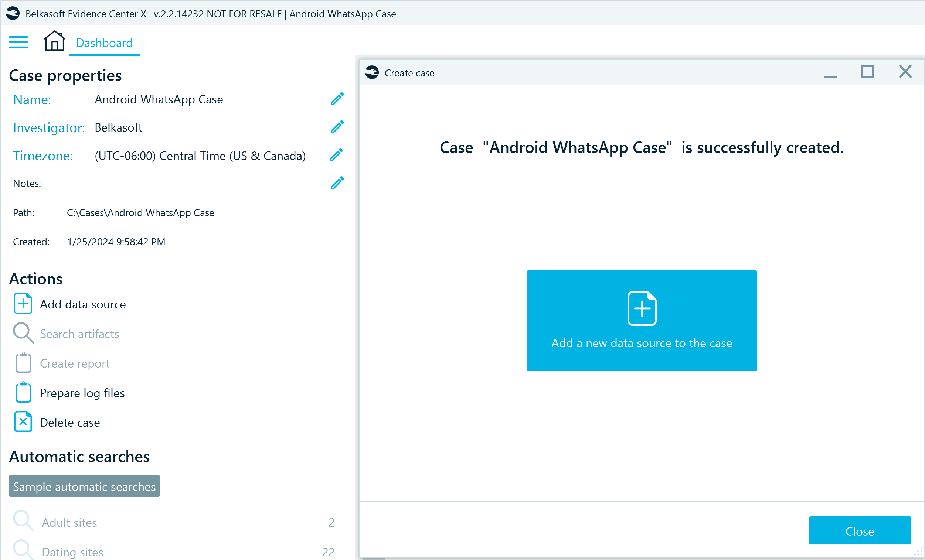Click Add a new data source tile
Viewport: 925px width, 560px height.
(x=642, y=321)
